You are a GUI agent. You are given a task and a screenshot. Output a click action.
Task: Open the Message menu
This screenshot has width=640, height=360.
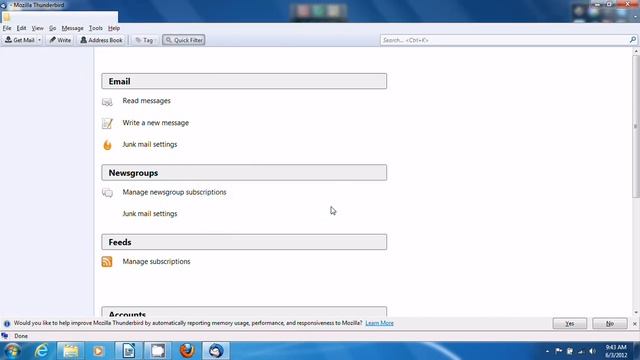pyautogui.click(x=72, y=28)
